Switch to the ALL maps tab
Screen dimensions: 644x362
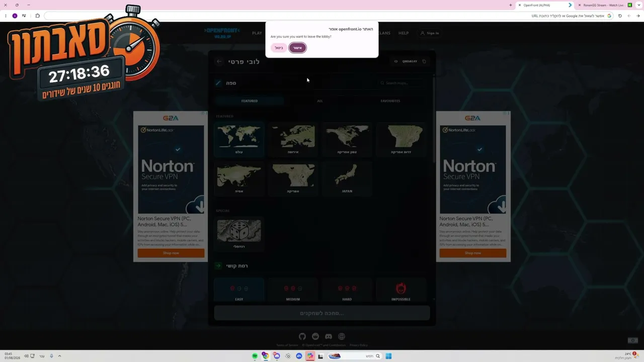[x=320, y=101]
